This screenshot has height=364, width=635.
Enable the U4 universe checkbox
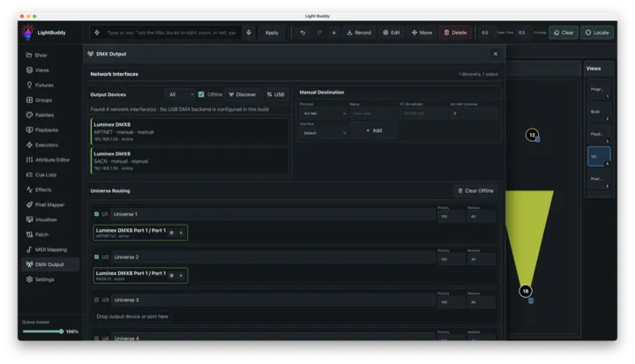point(96,338)
